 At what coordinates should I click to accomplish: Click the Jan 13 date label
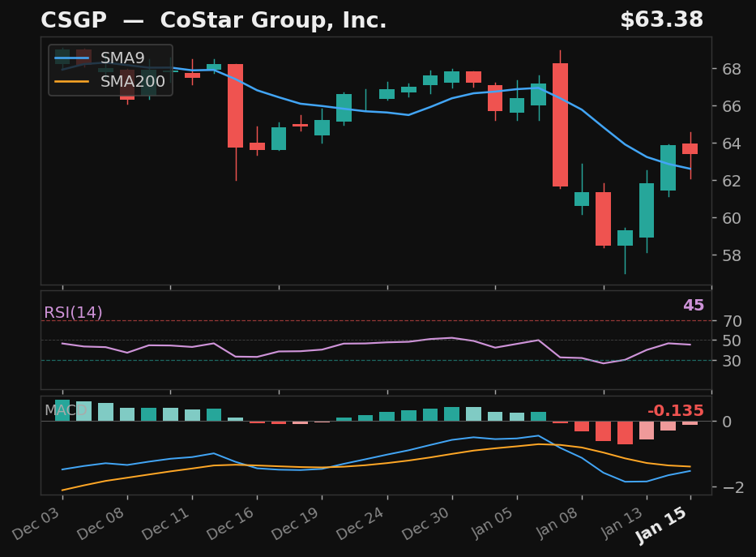pyautogui.click(x=622, y=523)
